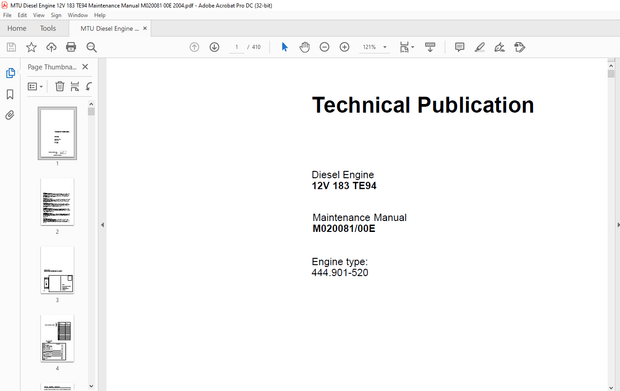
Task: Close the Page Thumbnails panel
Action: point(85,67)
